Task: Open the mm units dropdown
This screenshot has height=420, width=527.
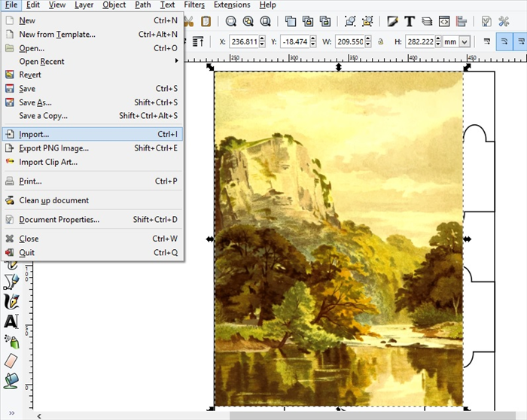Action: click(x=465, y=42)
